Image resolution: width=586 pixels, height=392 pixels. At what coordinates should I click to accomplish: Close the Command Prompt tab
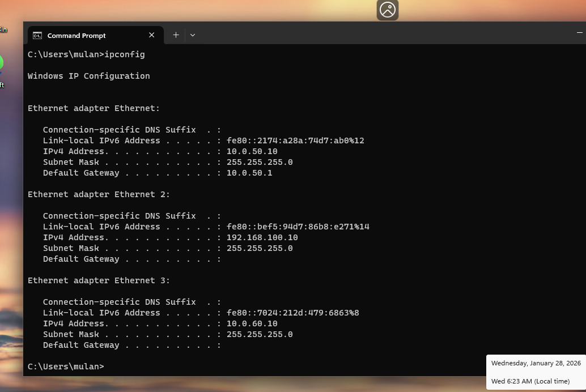151,35
